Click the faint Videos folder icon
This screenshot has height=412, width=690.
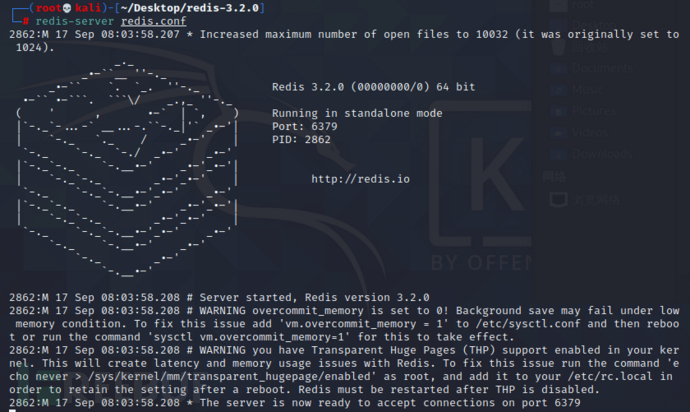(x=559, y=132)
